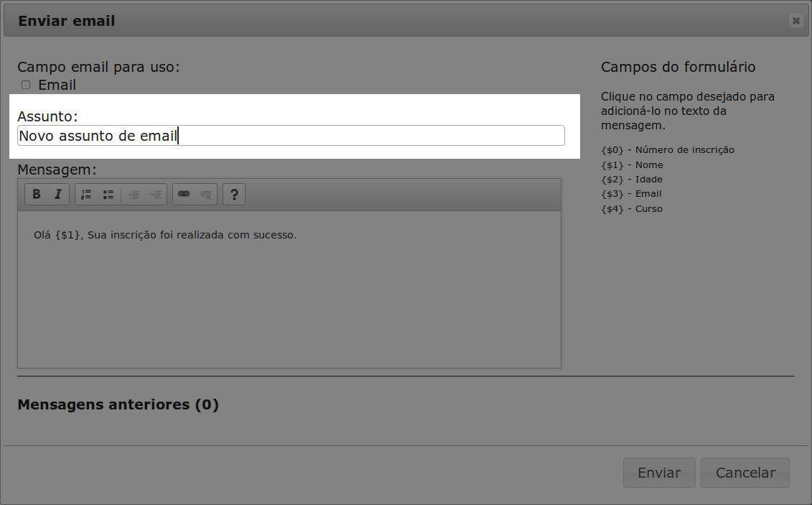Insert the {$3} Email field

(631, 194)
